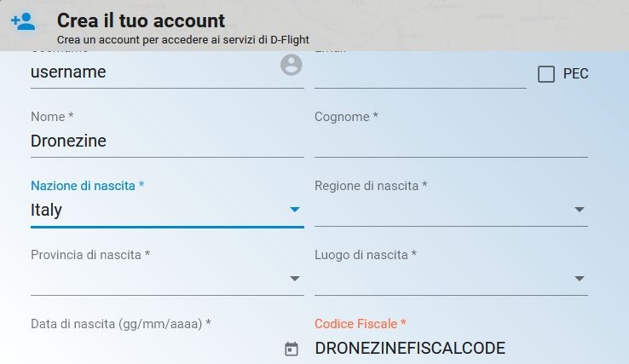
Task: Open the Luogo di nascita dropdown
Action: [579, 279]
